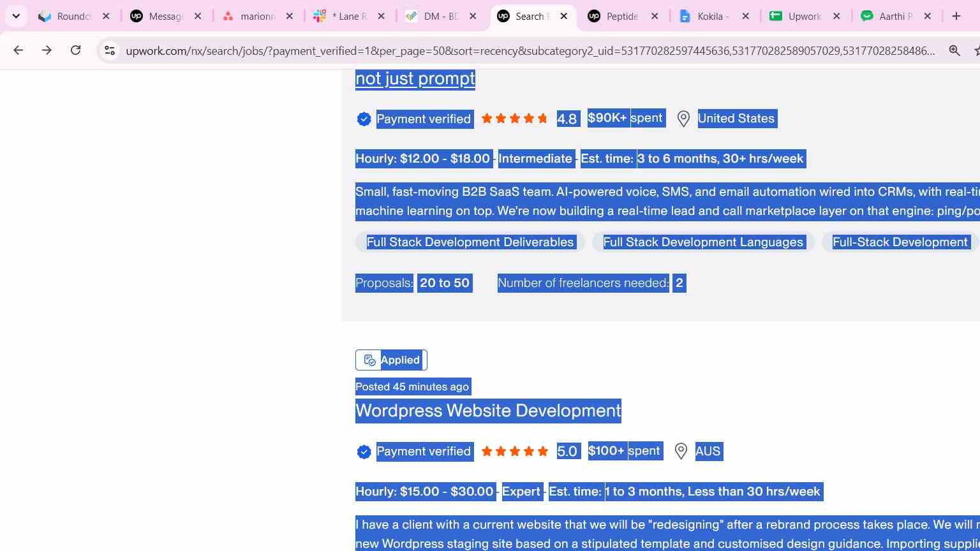
Task: Click the Applied badge
Action: 391,360
